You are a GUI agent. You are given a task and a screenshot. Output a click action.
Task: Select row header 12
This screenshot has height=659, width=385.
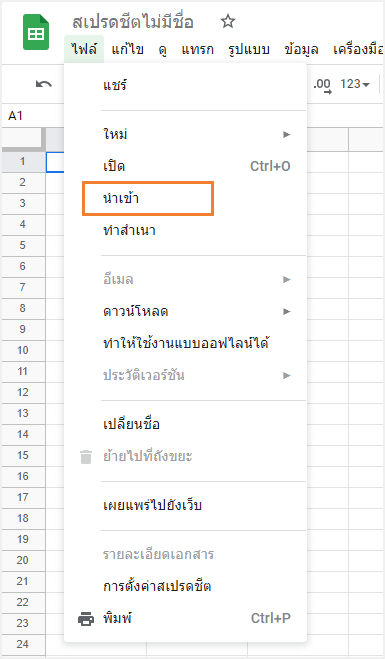click(x=23, y=393)
